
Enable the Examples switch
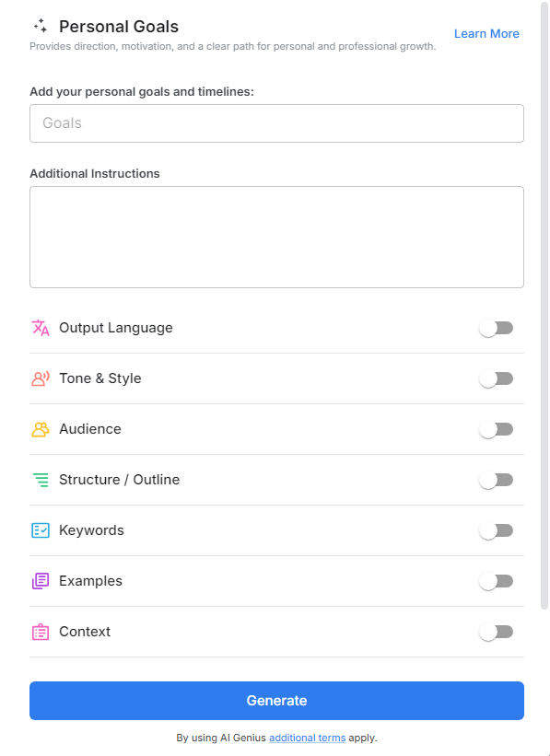(x=497, y=581)
